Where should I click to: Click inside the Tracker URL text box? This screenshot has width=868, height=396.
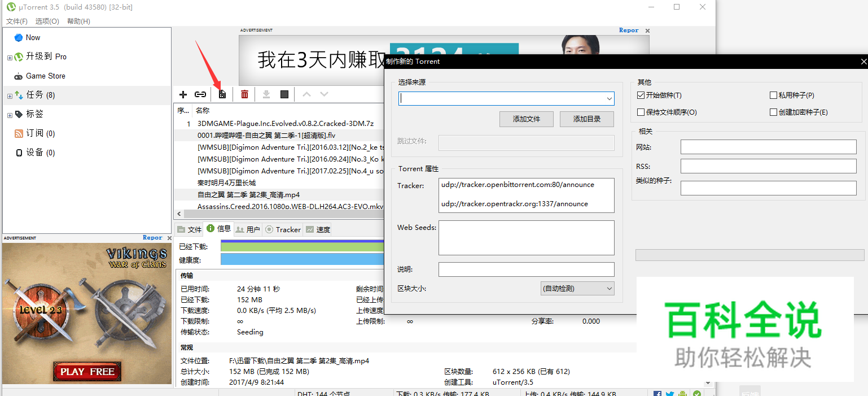coord(526,195)
